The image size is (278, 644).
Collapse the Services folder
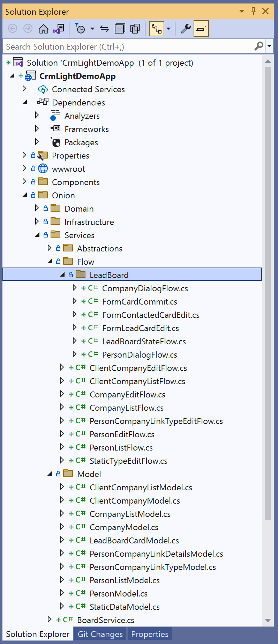37,235
